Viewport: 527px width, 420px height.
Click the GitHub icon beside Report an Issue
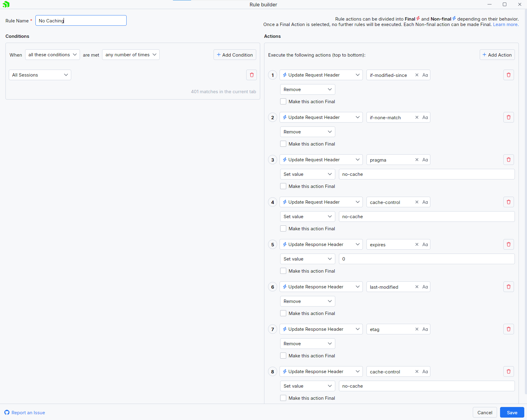point(6,412)
